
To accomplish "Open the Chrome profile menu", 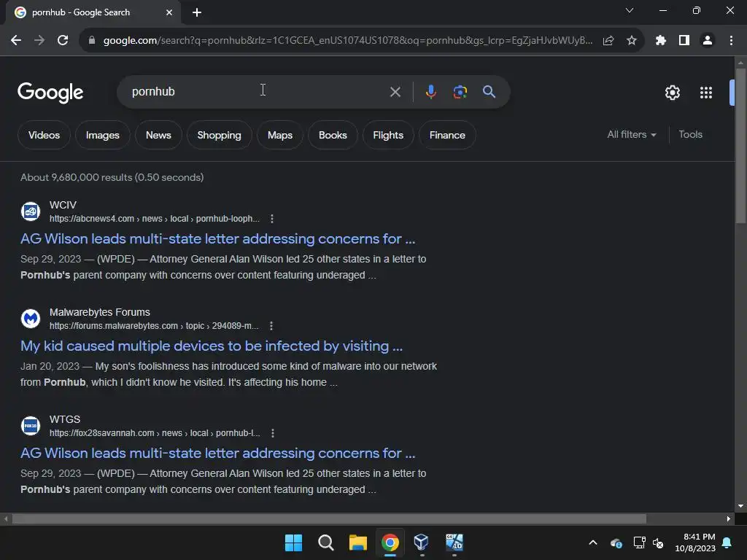I will (x=708, y=41).
